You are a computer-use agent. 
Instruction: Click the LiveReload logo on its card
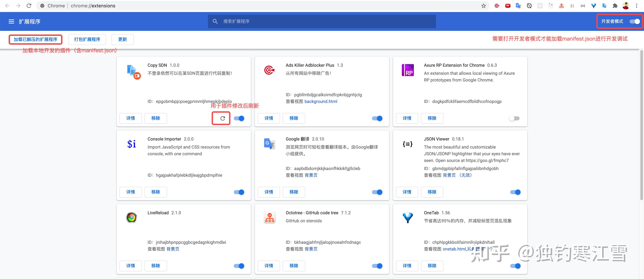[x=131, y=217]
